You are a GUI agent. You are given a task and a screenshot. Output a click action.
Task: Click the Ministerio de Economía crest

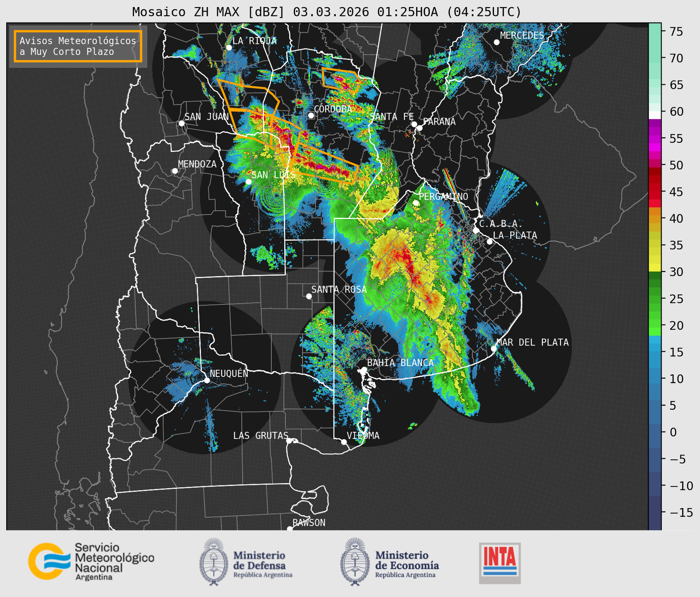pyautogui.click(x=355, y=562)
